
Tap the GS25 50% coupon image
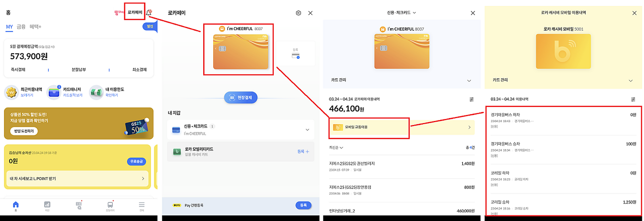(136, 128)
